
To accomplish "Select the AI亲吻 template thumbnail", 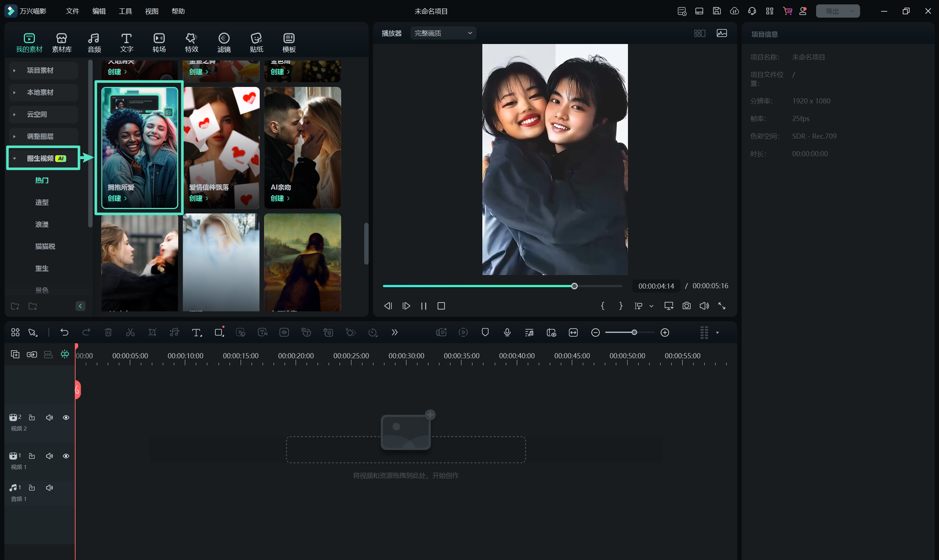I will point(302,143).
